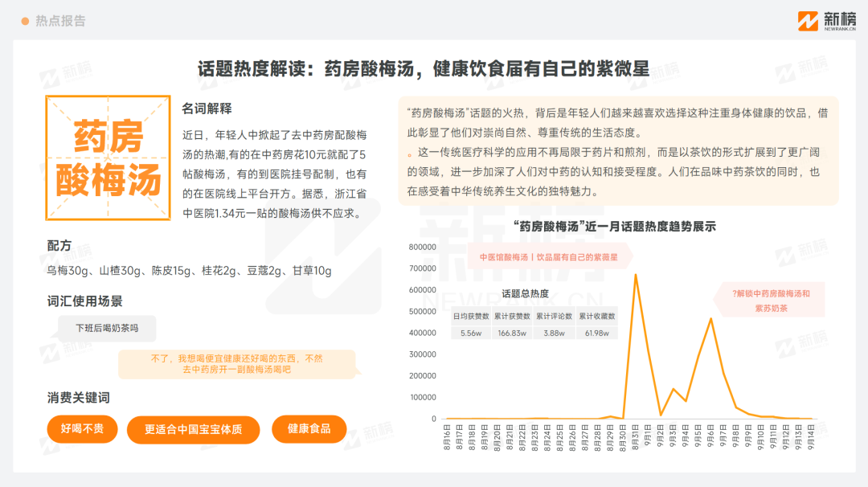This screenshot has height=487, width=868.
Task: Select the 消费关键词 heading
Action: [x=78, y=397]
